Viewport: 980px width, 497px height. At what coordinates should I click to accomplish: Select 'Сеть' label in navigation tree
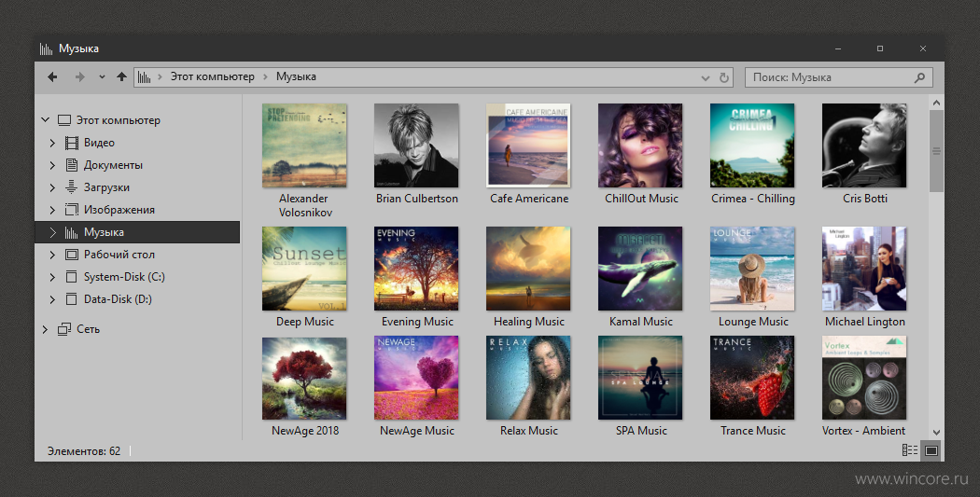[88, 329]
